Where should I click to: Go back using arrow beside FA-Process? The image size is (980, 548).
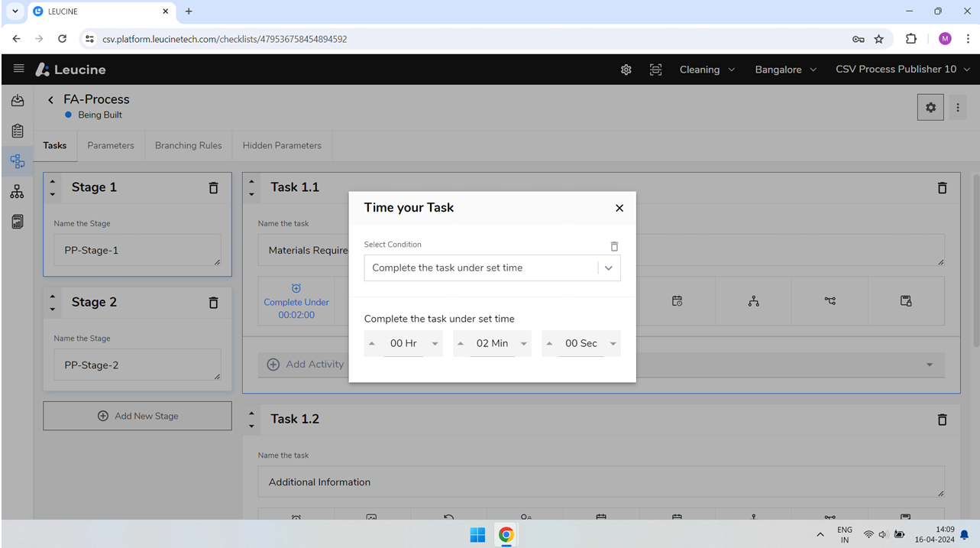(50, 99)
